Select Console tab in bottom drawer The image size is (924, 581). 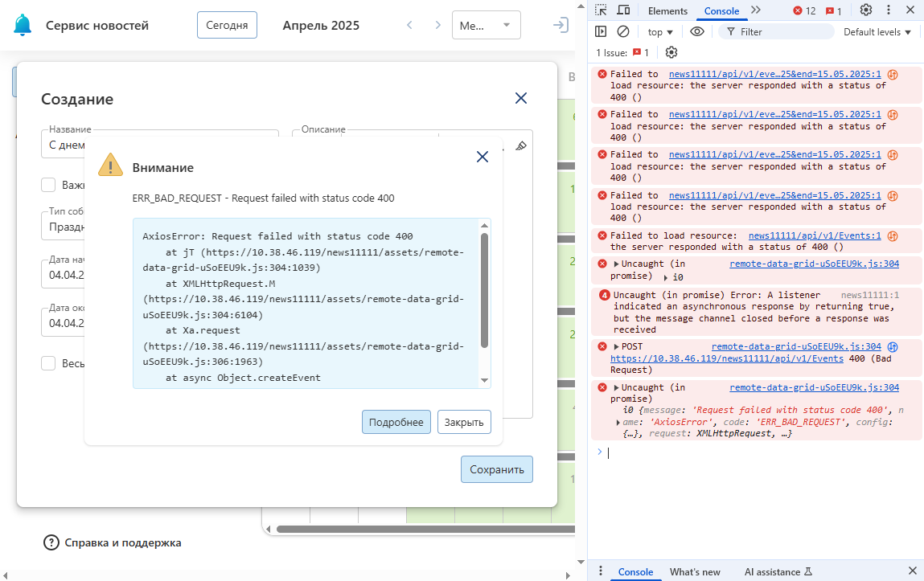tap(635, 571)
